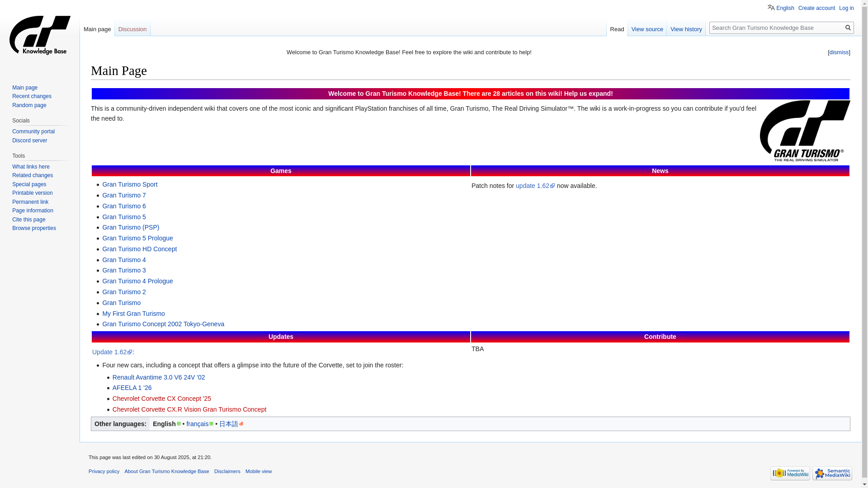Open Browse properties link
The height and width of the screenshot is (488, 868).
(34, 228)
